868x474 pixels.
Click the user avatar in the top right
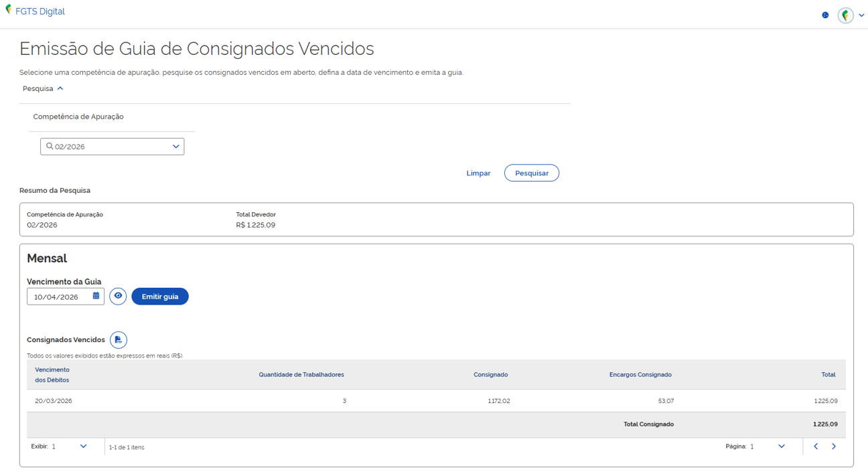pyautogui.click(x=845, y=15)
